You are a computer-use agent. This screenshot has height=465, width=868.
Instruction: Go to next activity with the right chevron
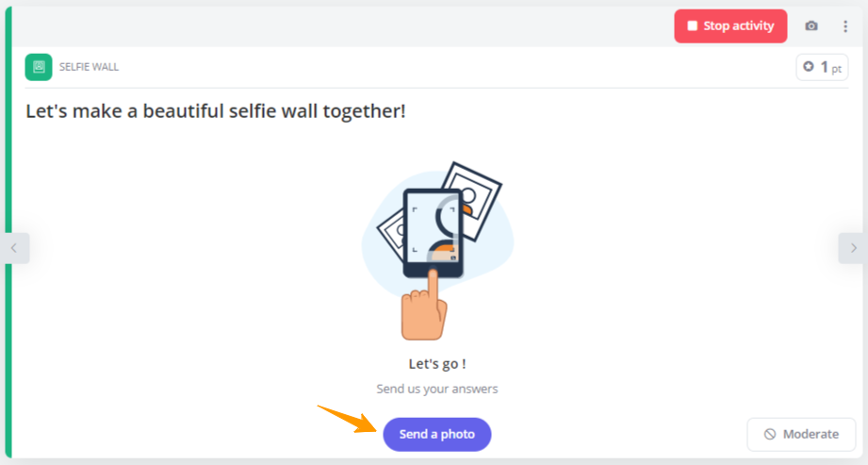pos(853,248)
